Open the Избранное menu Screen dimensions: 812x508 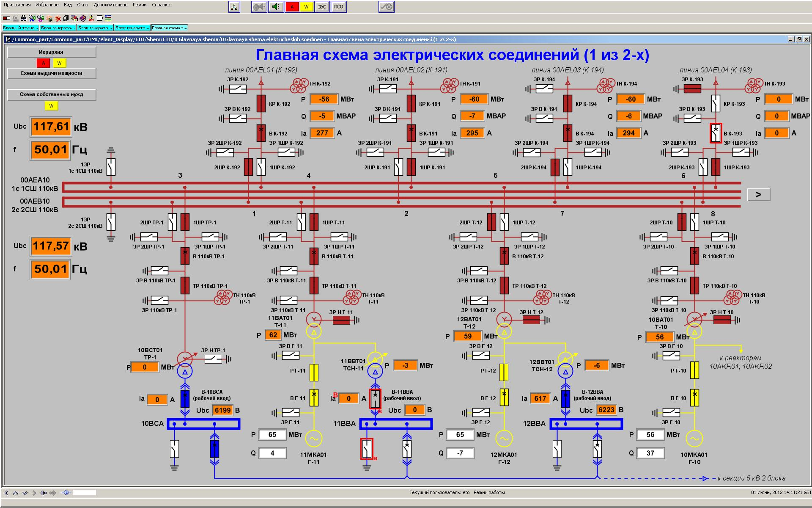(47, 5)
